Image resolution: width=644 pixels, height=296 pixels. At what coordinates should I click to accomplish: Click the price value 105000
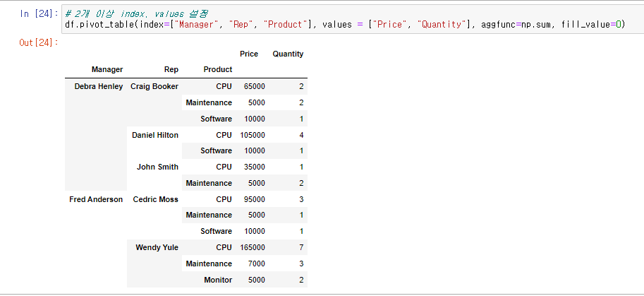[x=253, y=135]
